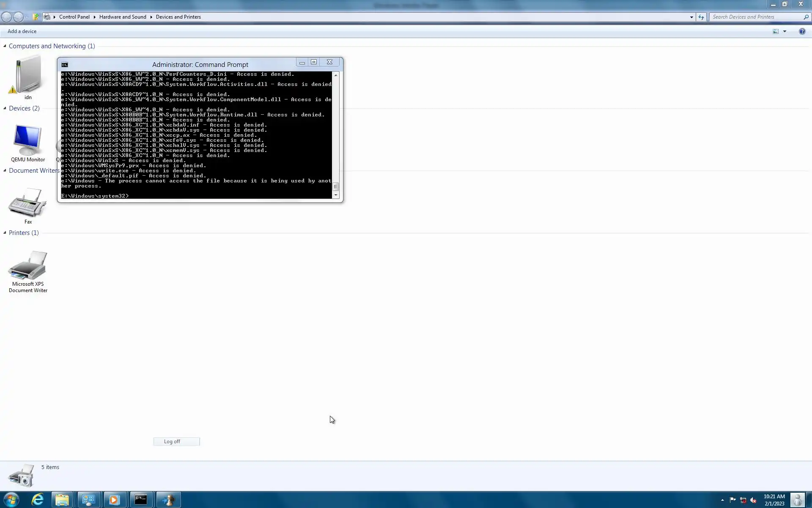Screen dimensions: 812x508
Task: Collapse the Printers (1) group
Action: pos(5,233)
